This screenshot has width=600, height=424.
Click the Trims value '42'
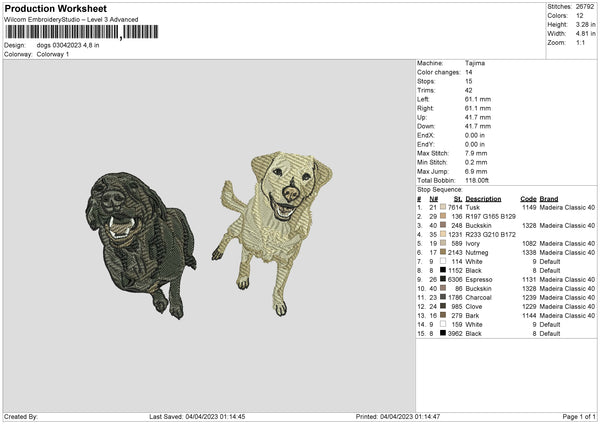pyautogui.click(x=469, y=90)
